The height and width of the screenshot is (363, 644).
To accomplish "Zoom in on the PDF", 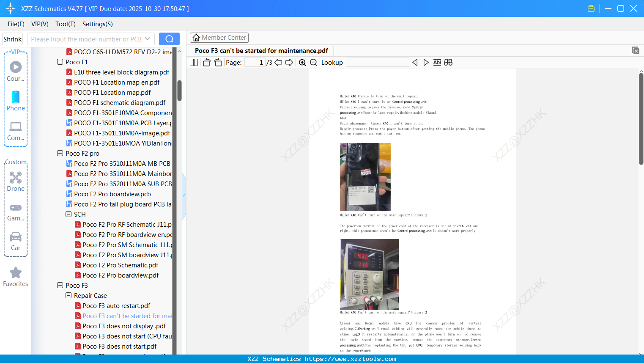I will 302,63.
